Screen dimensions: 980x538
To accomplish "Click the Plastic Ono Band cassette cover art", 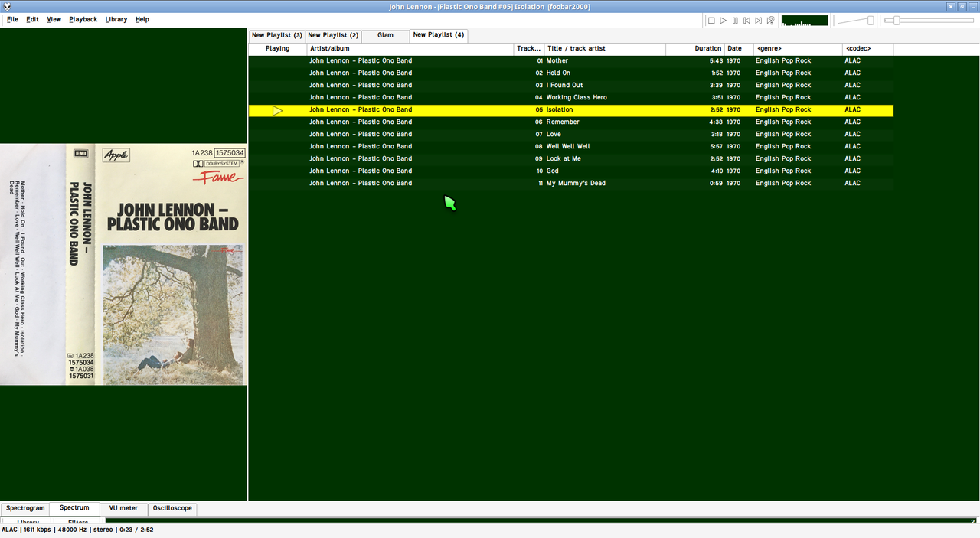I will click(123, 264).
